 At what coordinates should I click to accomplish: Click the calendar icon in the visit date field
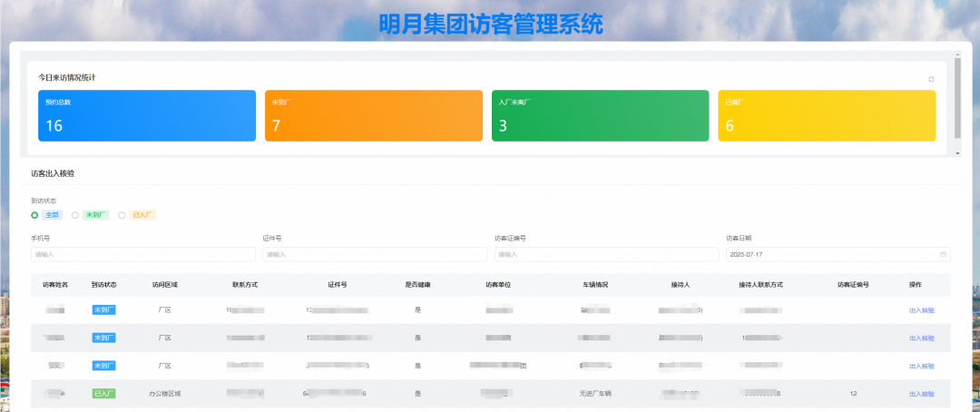(x=943, y=254)
